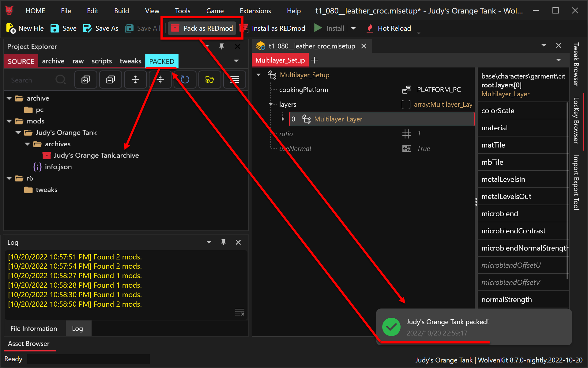
Task: Open the Asset Browser tab
Action: tap(29, 344)
